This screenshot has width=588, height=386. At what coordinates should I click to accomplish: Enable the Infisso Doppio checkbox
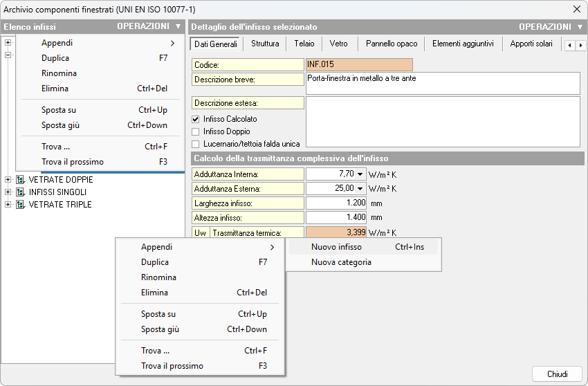(196, 131)
